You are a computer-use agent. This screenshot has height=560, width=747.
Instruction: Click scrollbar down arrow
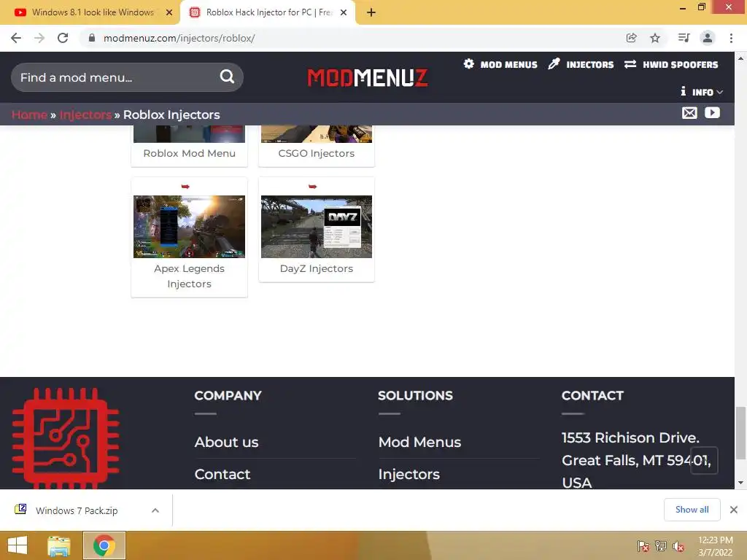point(740,483)
